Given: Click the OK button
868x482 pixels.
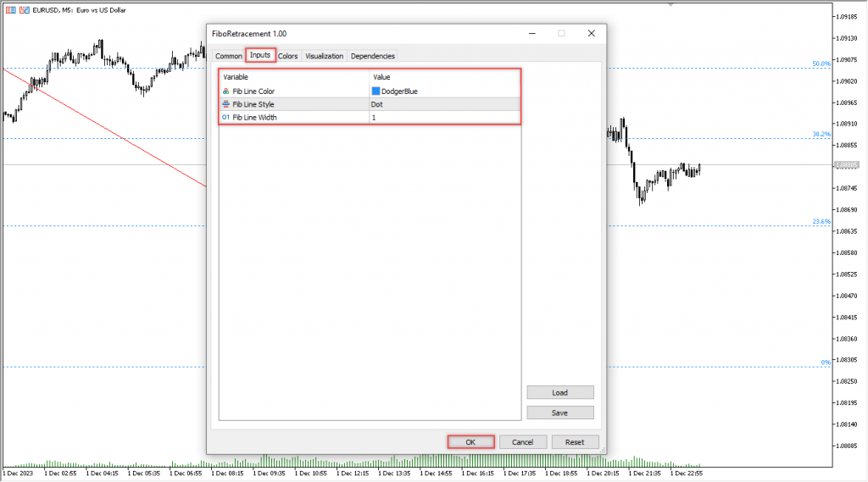Looking at the screenshot, I should [470, 442].
